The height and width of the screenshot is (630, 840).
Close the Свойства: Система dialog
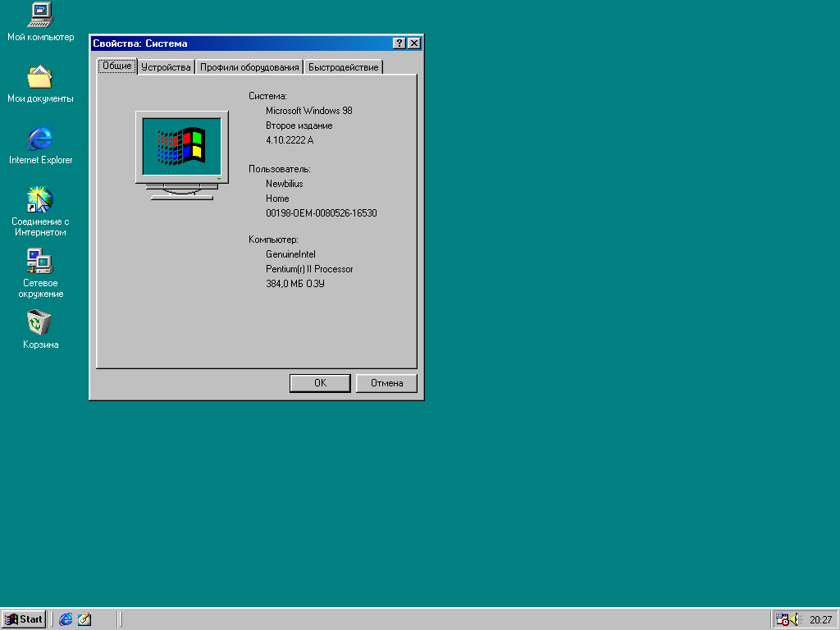click(x=414, y=43)
